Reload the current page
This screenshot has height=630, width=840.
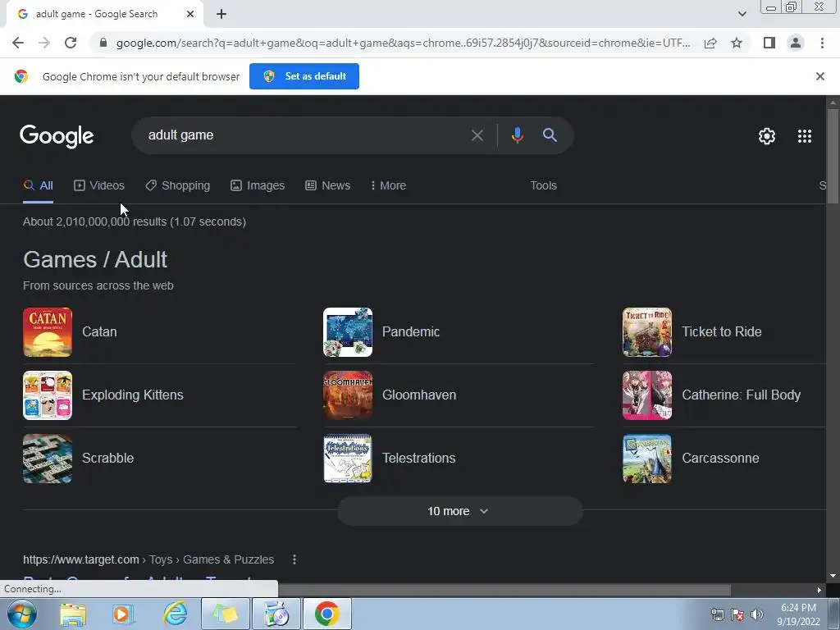tap(71, 43)
